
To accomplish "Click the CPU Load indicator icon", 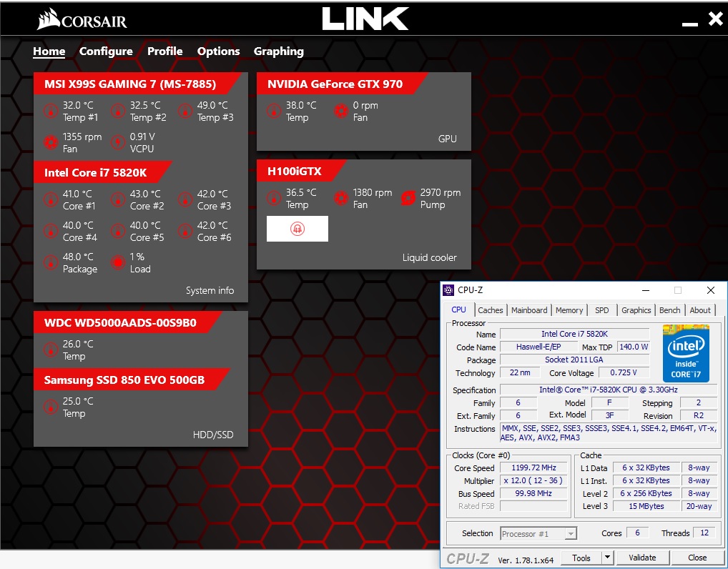I will point(118,262).
